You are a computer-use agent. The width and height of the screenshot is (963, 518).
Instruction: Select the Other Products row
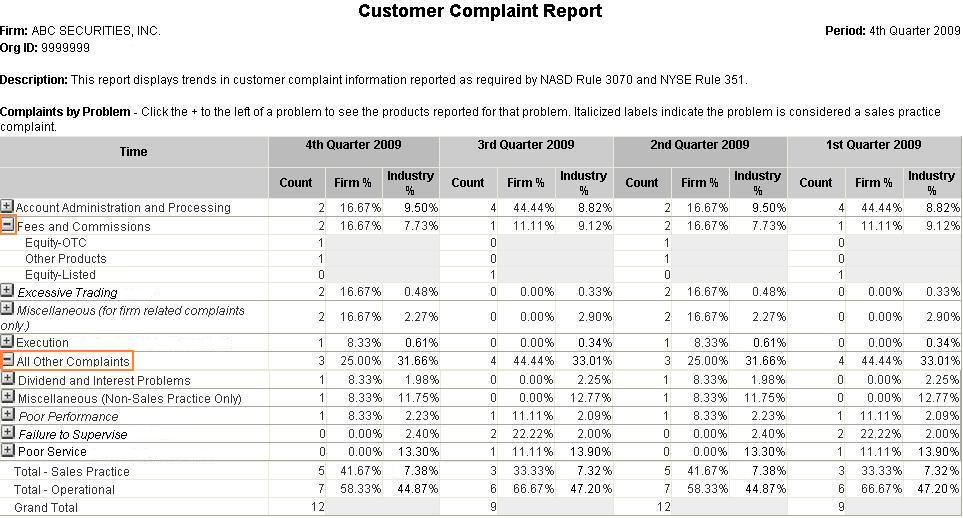coord(65,259)
